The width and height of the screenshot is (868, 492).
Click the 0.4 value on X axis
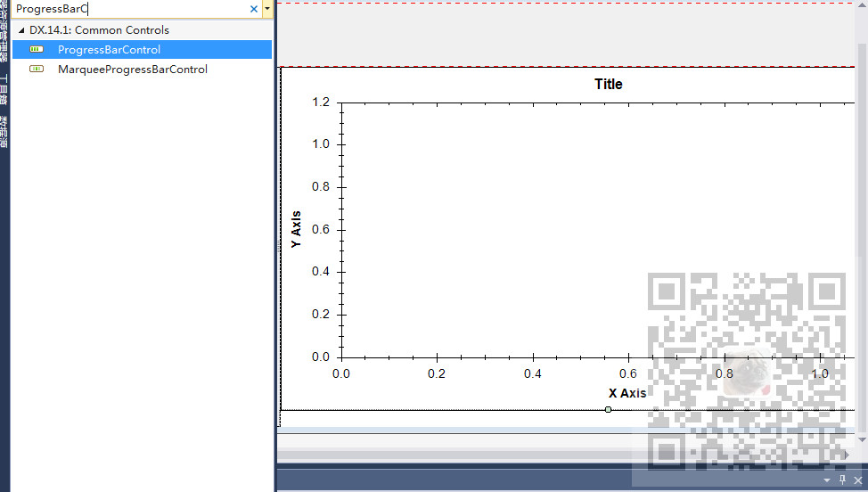click(533, 373)
